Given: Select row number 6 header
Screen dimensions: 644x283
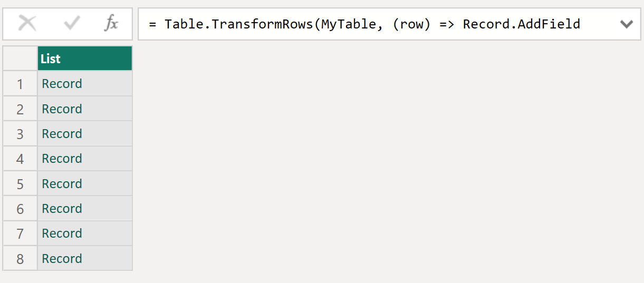Looking at the screenshot, I should pyautogui.click(x=20, y=209).
